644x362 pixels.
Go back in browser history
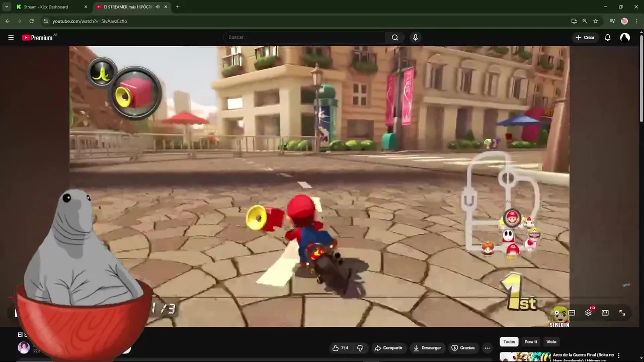[x=7, y=21]
